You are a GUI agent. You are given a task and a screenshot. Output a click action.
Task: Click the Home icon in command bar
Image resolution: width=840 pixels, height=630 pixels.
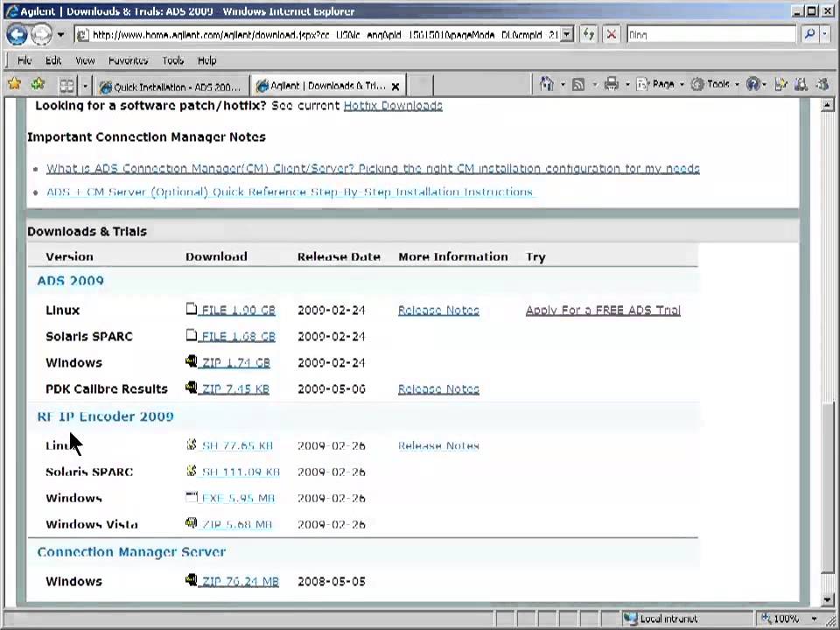click(x=546, y=84)
